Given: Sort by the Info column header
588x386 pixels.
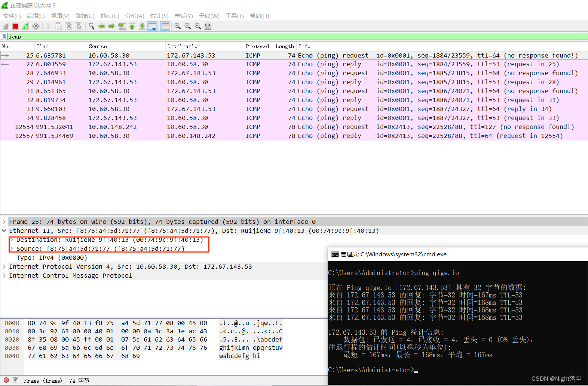Looking at the screenshot, I should click(x=442, y=46).
